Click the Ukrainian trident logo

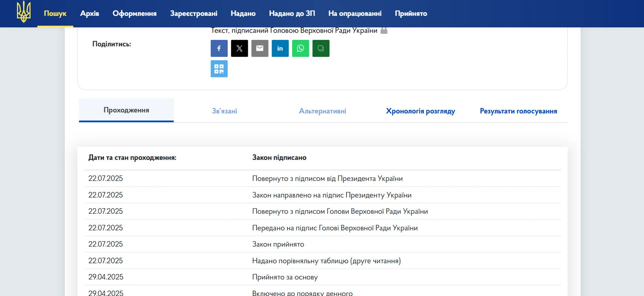24,12
